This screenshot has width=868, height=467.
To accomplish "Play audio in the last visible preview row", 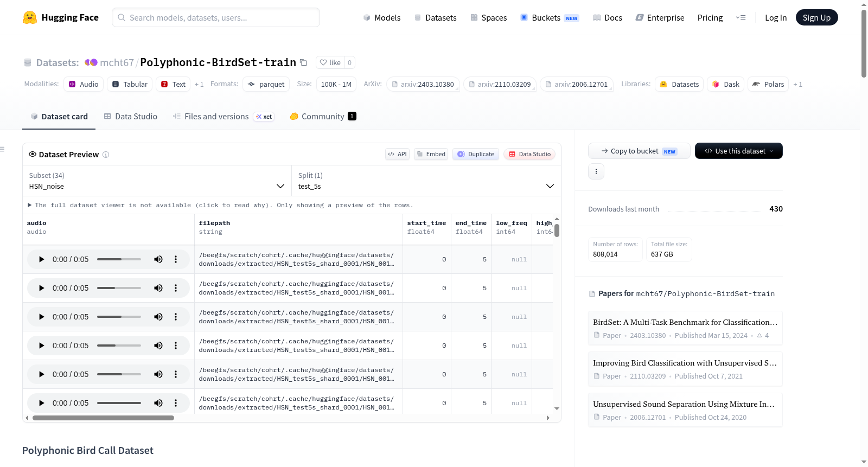I will [x=41, y=403].
